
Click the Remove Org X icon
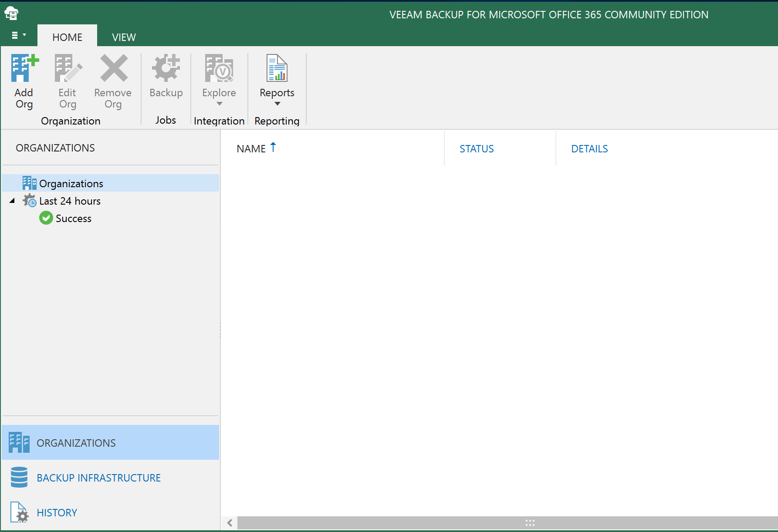(114, 68)
